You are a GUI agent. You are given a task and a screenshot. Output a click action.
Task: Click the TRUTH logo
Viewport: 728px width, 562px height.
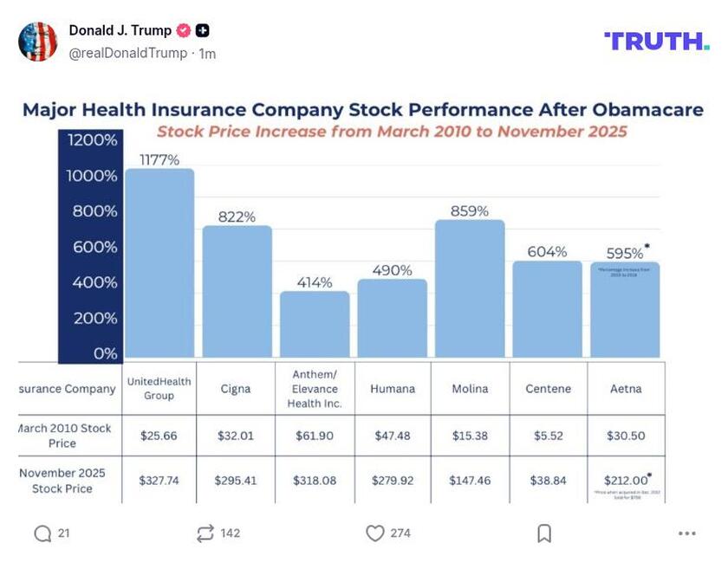point(656,41)
